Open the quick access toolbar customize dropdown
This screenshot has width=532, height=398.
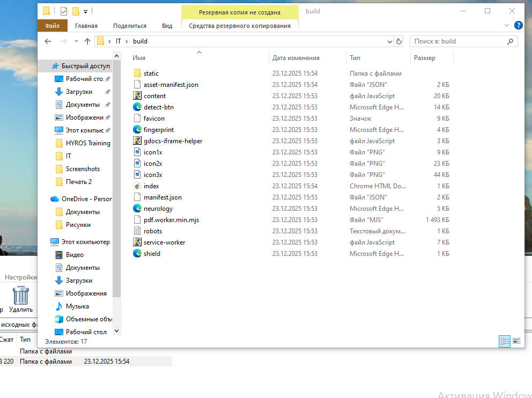pos(85,12)
